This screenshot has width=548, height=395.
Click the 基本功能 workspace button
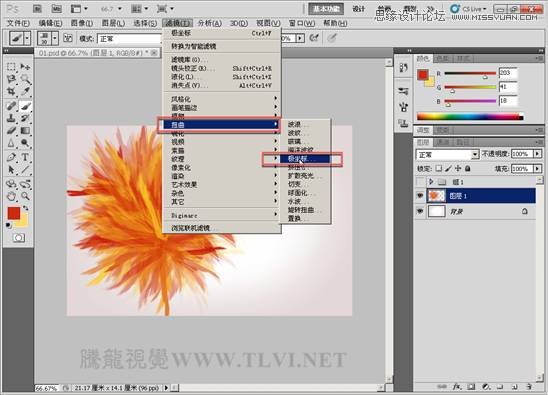point(326,9)
